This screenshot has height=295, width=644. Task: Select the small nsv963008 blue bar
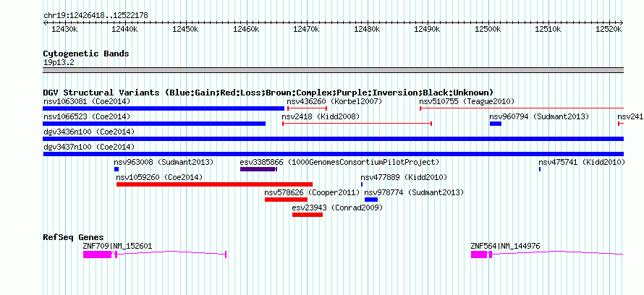[116, 169]
